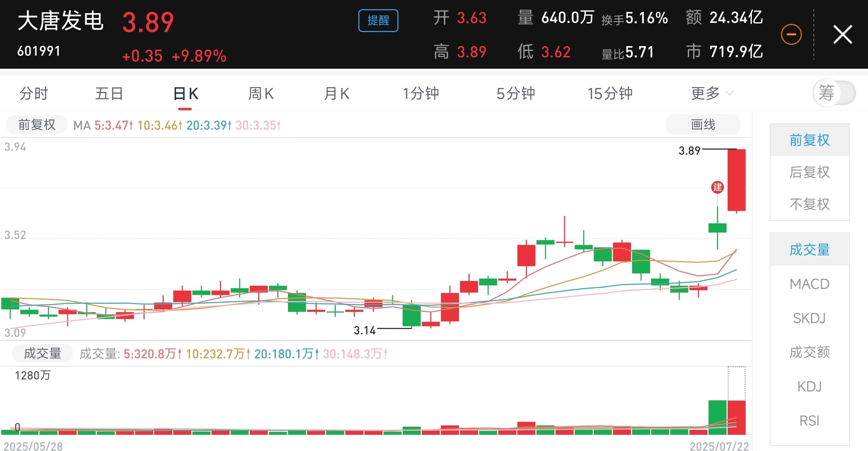
Task: Select 成交额 indicator
Action: pos(810,352)
